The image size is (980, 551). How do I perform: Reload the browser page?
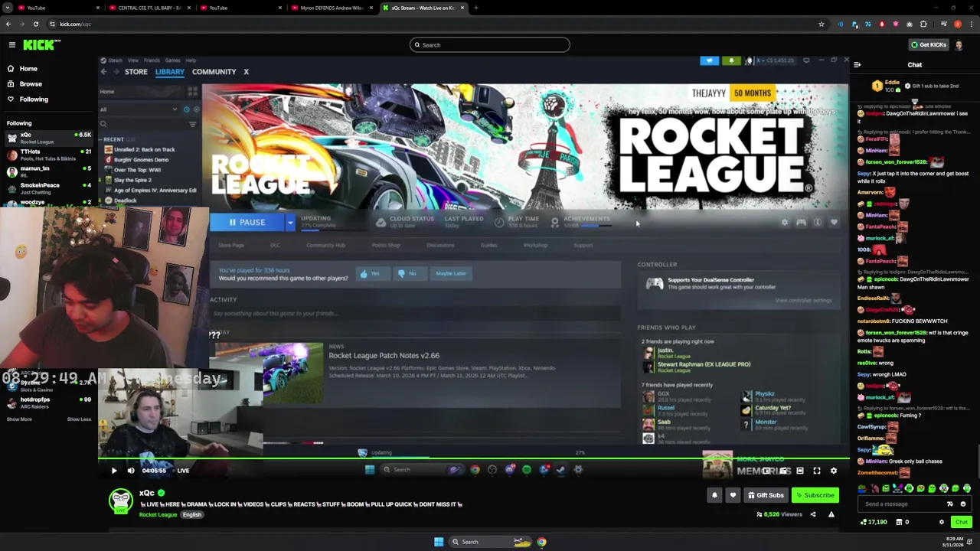[35, 24]
